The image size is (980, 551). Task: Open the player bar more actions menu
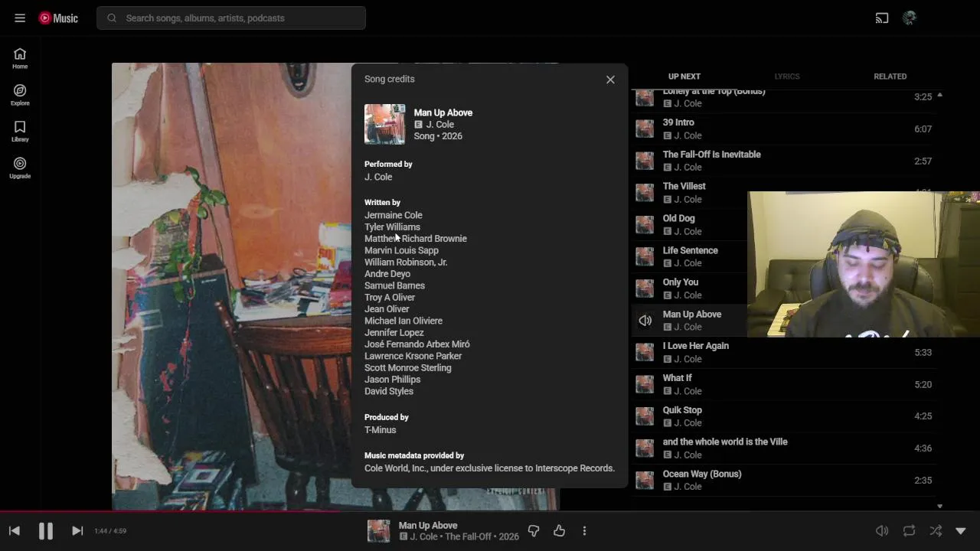584,530
